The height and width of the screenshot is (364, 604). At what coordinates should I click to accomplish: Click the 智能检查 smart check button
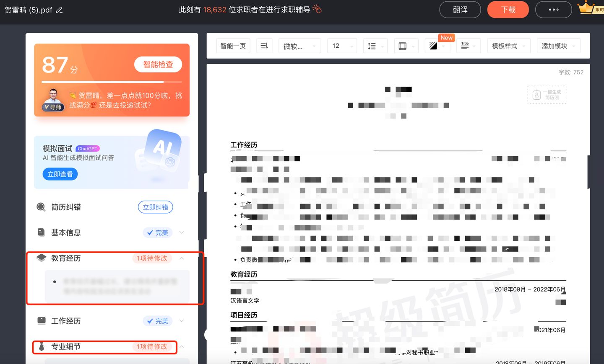pos(158,64)
